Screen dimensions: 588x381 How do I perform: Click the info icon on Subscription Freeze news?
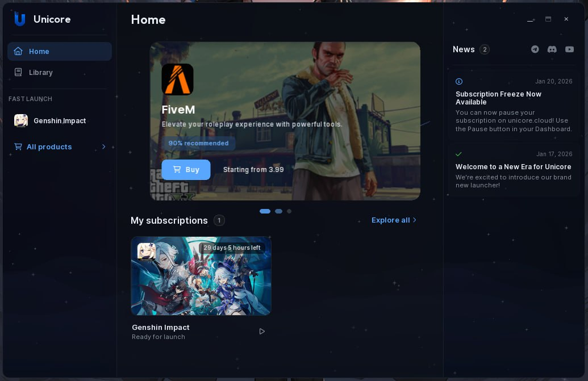pyautogui.click(x=459, y=82)
